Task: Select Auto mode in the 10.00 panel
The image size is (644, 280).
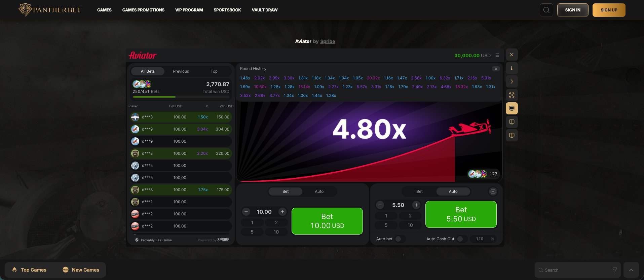Action: point(319,191)
